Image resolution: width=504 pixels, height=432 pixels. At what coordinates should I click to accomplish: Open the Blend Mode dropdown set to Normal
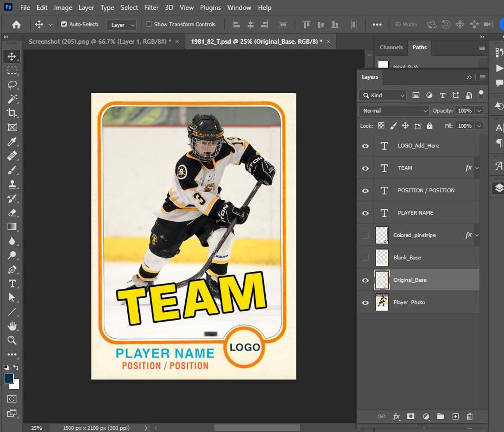pos(393,110)
